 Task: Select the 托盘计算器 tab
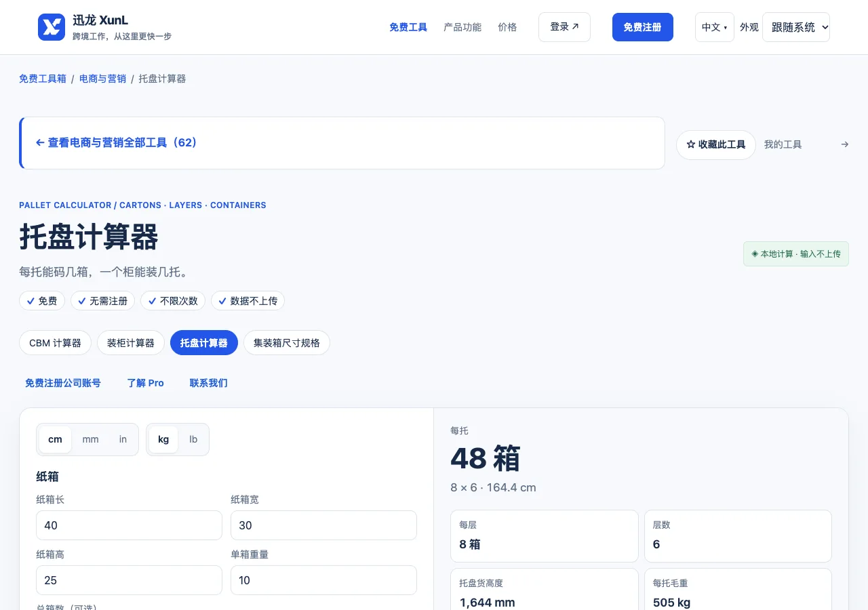204,343
